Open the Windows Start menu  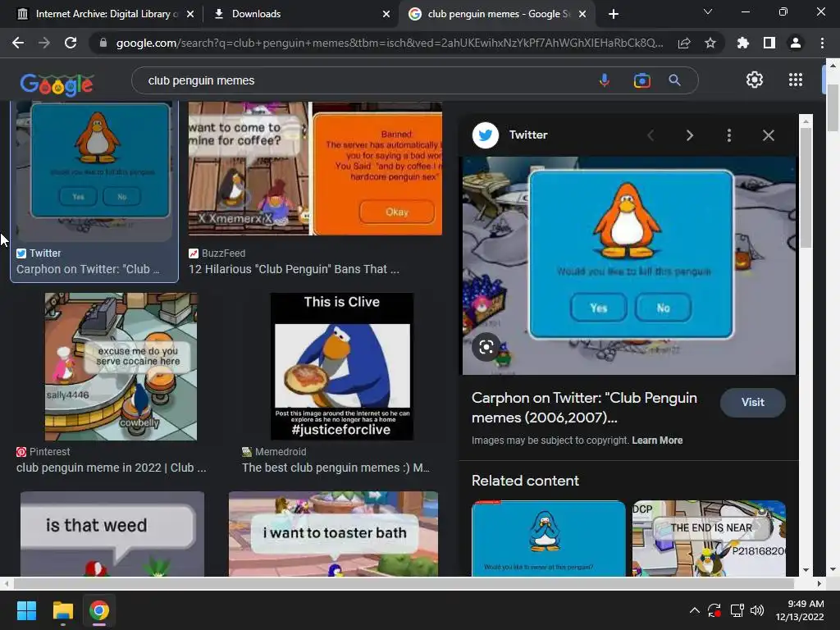[x=26, y=610]
